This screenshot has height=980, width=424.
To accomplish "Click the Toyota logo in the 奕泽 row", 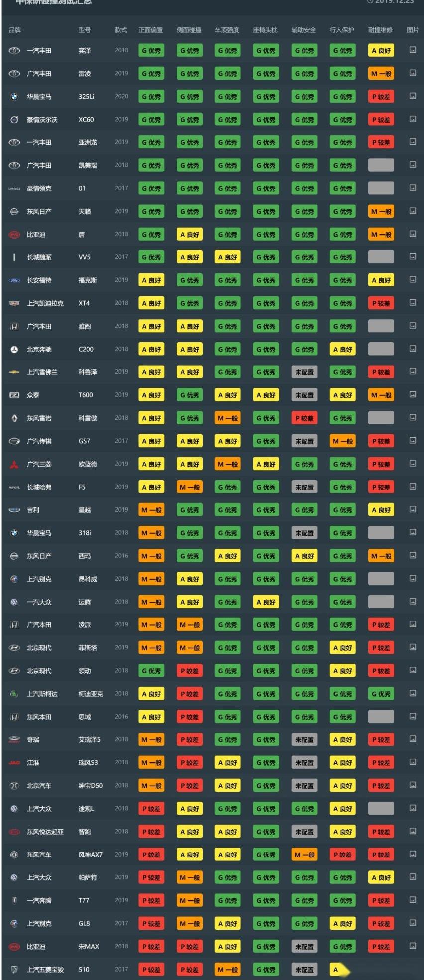I will 14,50.
